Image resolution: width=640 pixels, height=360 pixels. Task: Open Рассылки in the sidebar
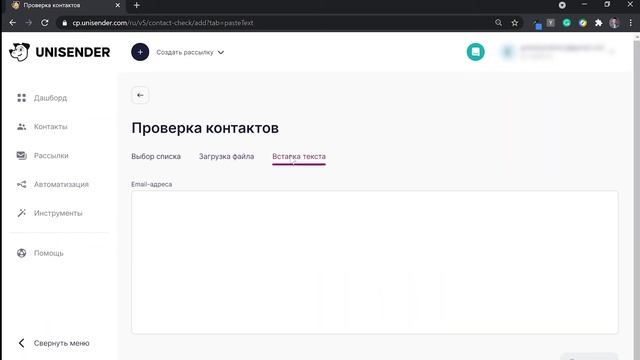click(x=51, y=156)
